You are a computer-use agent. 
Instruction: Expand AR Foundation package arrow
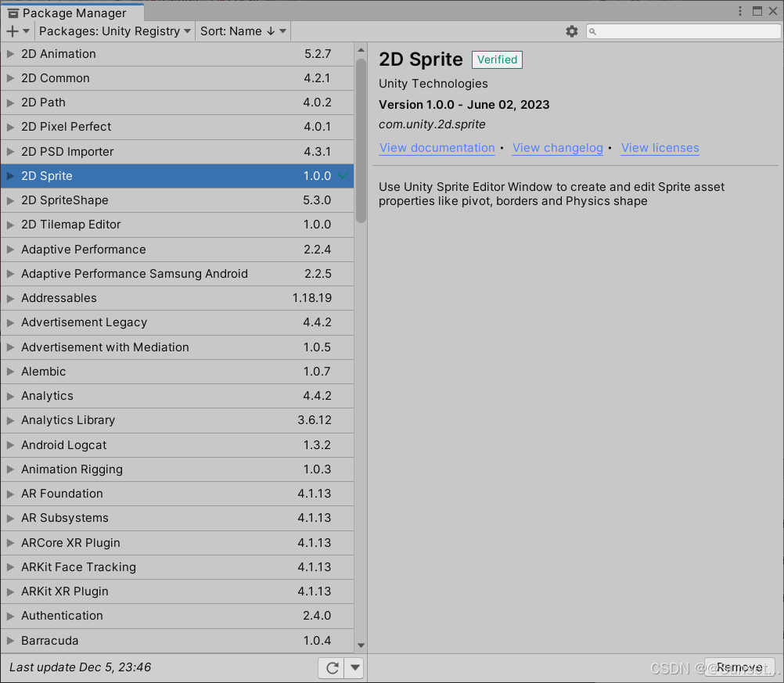10,494
